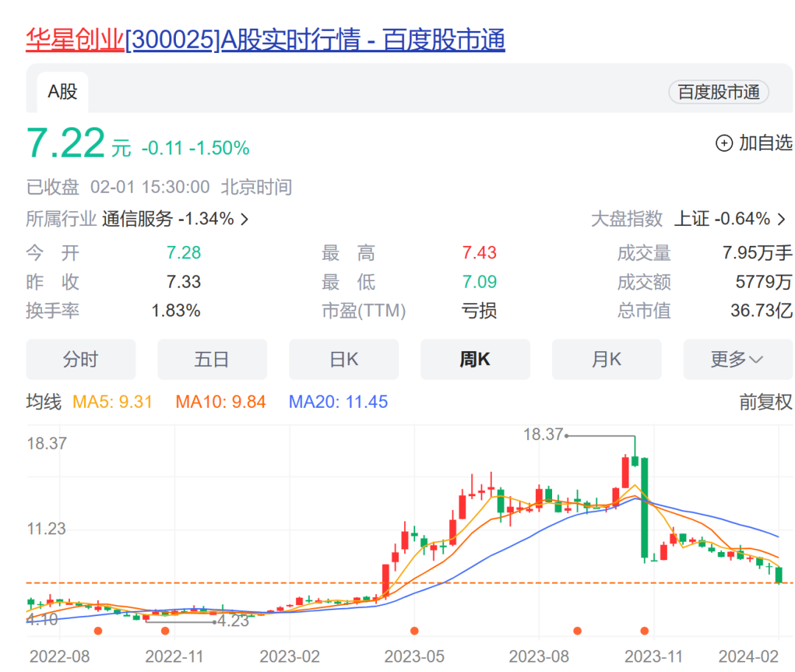Click the 成交量 value 7.95万手
This screenshot has width=795, height=672.
(757, 252)
